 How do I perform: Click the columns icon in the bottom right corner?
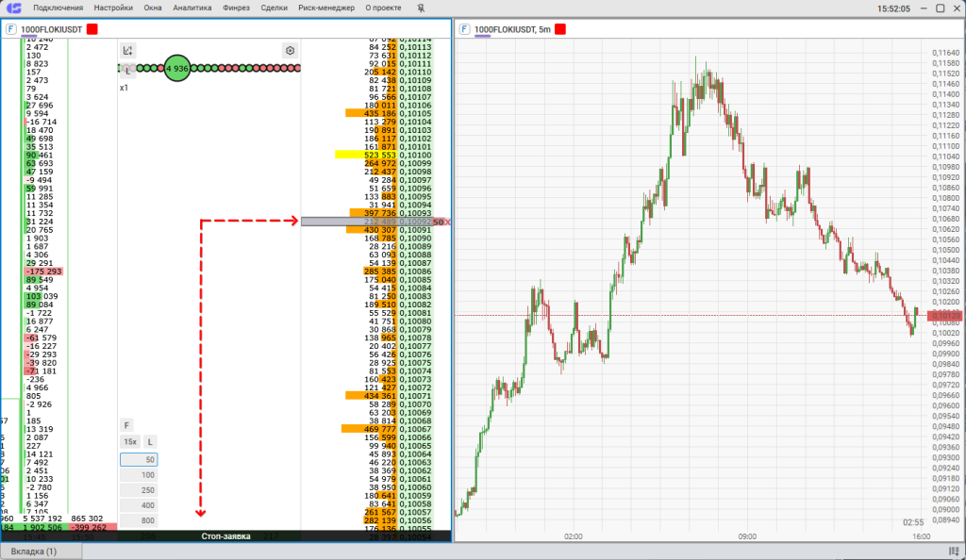click(x=955, y=551)
